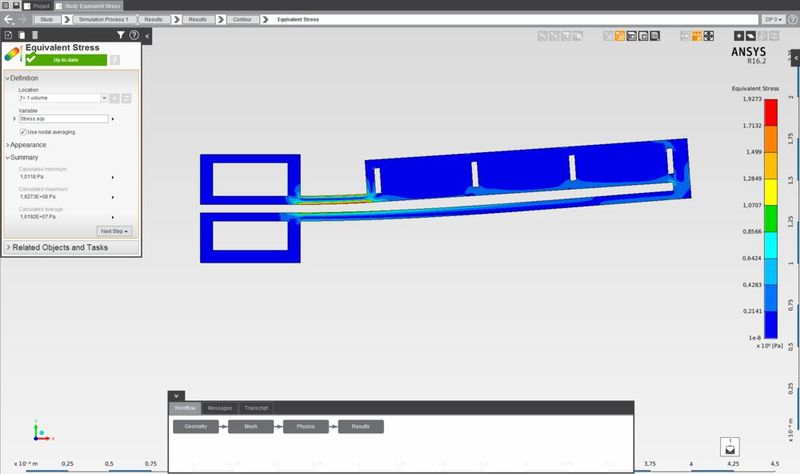Screen dimensions: 800x474
Task: Switch to the Project tab
Action: [x=37, y=6]
